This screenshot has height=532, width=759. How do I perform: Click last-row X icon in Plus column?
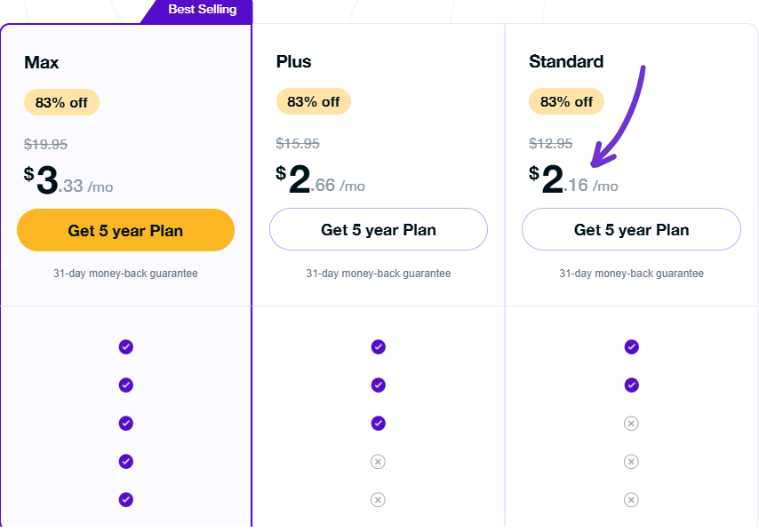pyautogui.click(x=378, y=500)
